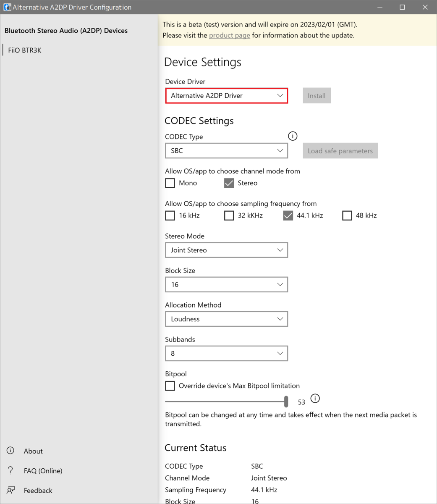
Task: Open the Device Driver dropdown
Action: pos(226,95)
